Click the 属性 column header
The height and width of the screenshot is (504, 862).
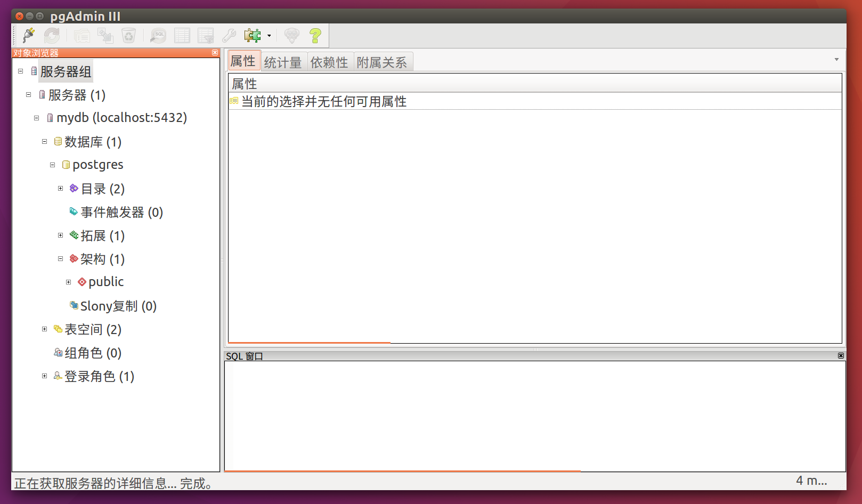(535, 84)
